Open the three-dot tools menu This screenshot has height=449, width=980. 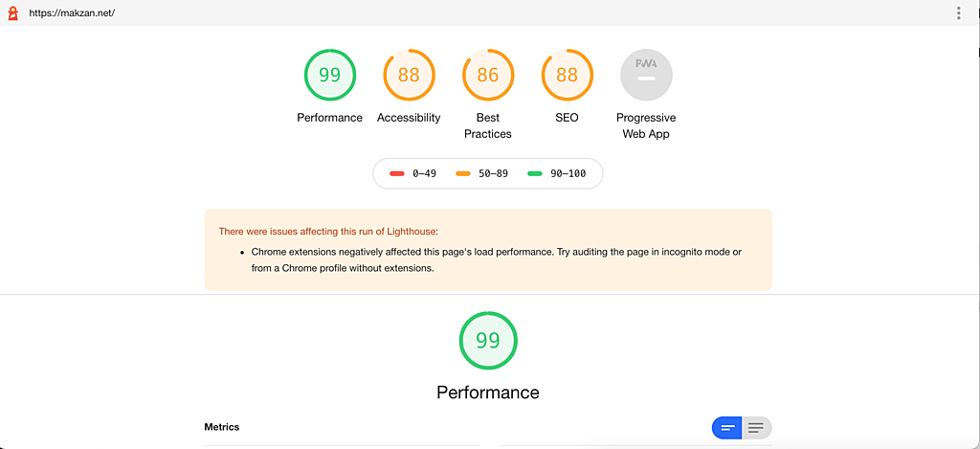tap(959, 13)
